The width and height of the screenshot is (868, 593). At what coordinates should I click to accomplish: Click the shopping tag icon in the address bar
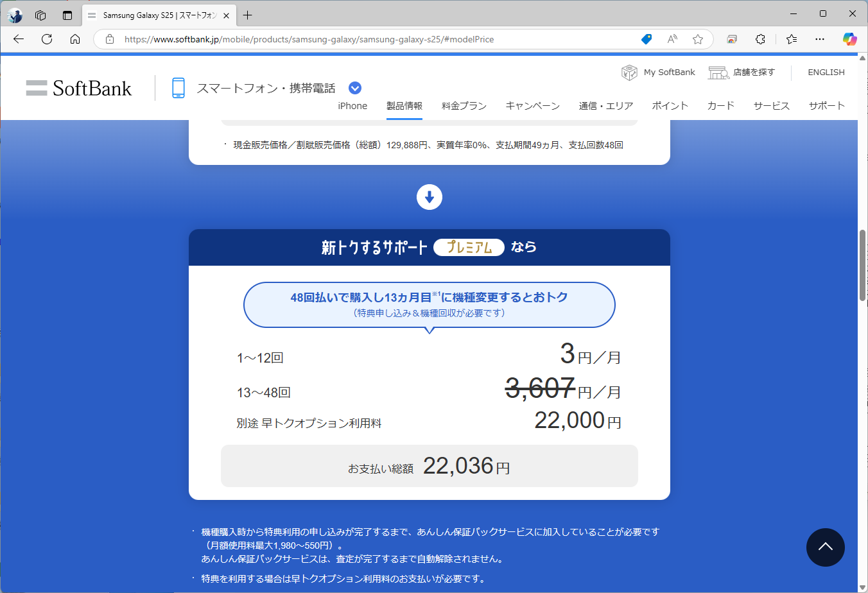pyautogui.click(x=647, y=39)
